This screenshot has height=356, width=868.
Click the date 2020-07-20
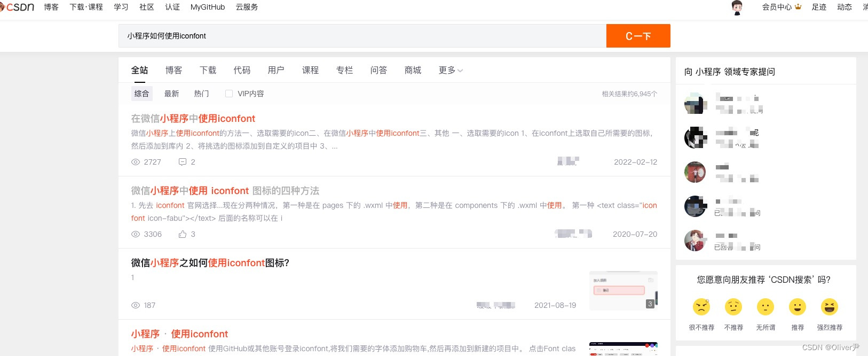click(x=635, y=234)
